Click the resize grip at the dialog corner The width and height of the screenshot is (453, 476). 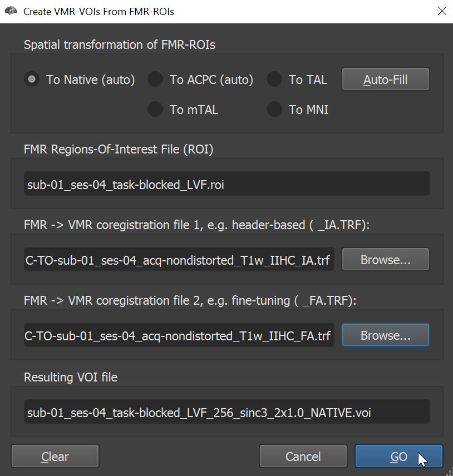[x=449, y=473]
